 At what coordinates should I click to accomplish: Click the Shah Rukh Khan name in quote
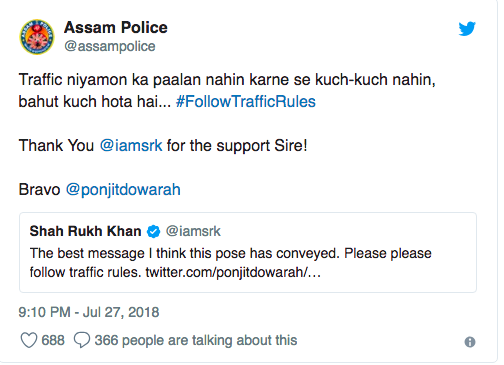pyautogui.click(x=85, y=231)
